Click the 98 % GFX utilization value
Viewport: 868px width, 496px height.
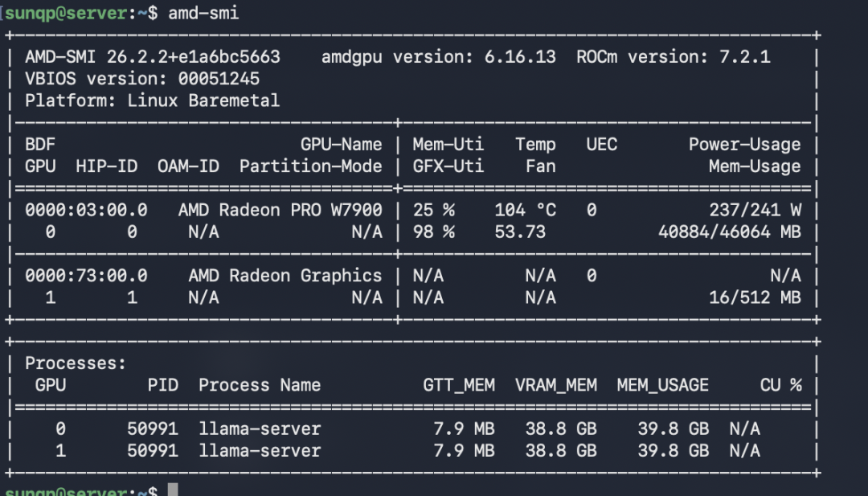click(x=433, y=232)
